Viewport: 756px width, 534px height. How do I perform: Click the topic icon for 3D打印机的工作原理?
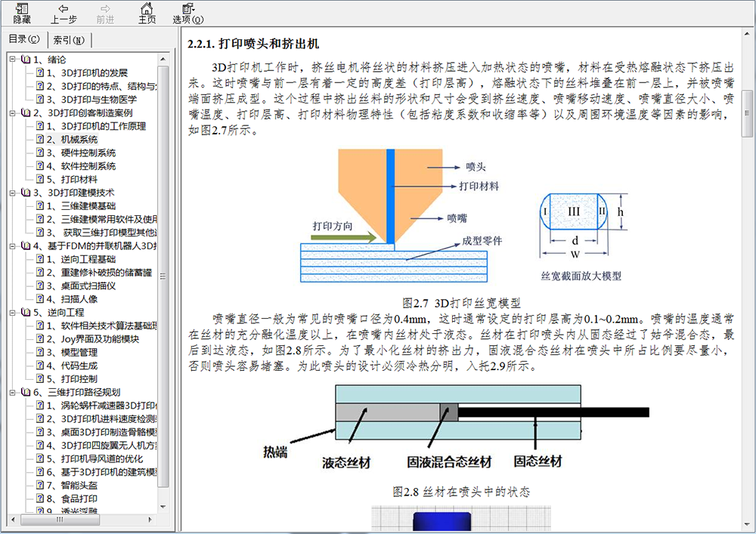click(41, 126)
